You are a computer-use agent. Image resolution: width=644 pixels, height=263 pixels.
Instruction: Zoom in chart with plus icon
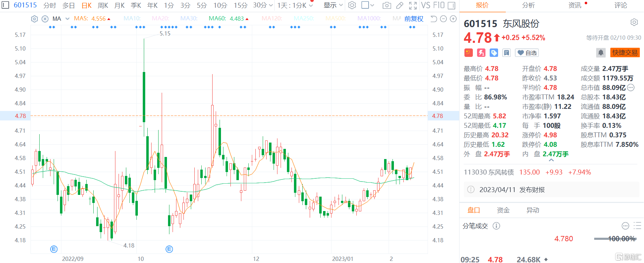point(453,19)
